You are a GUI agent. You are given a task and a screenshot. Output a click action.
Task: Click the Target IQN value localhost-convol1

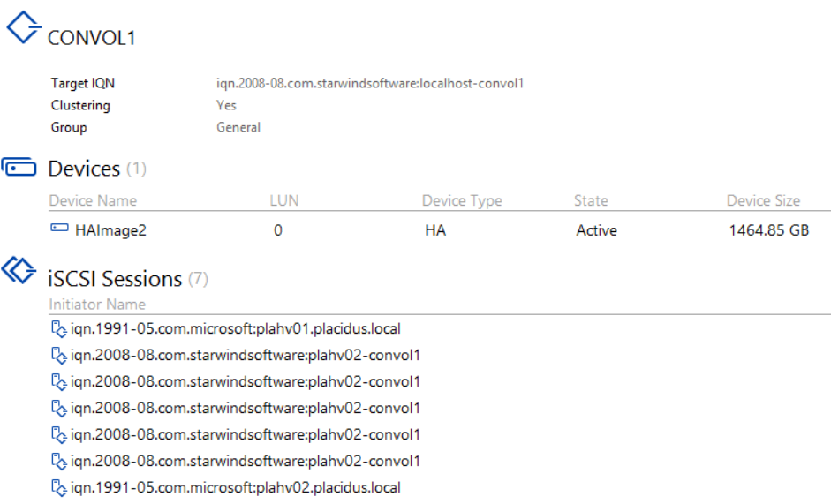370,83
